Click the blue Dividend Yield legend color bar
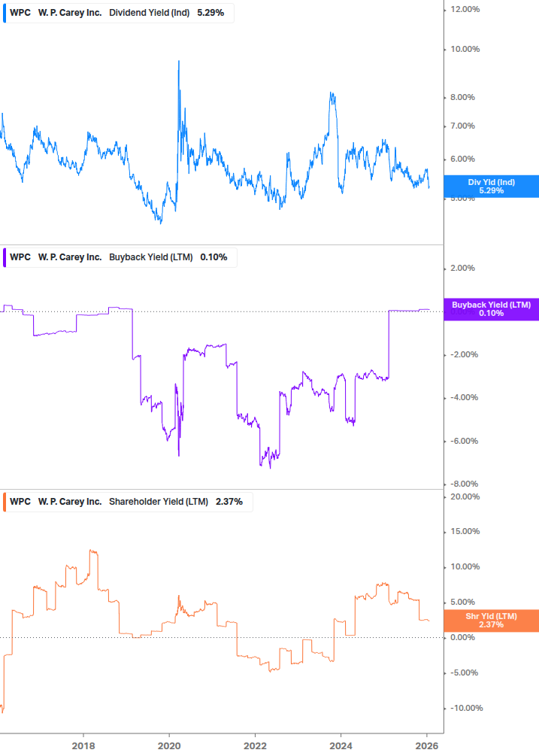Image resolution: width=539 pixels, height=756 pixels. point(5,13)
